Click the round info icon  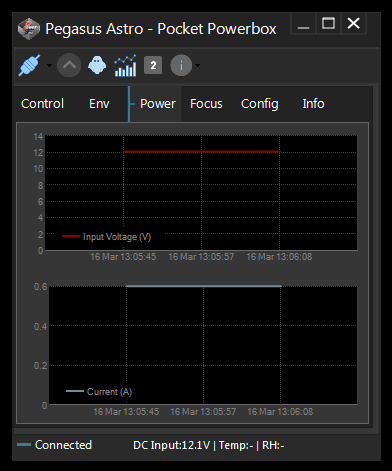tap(181, 65)
